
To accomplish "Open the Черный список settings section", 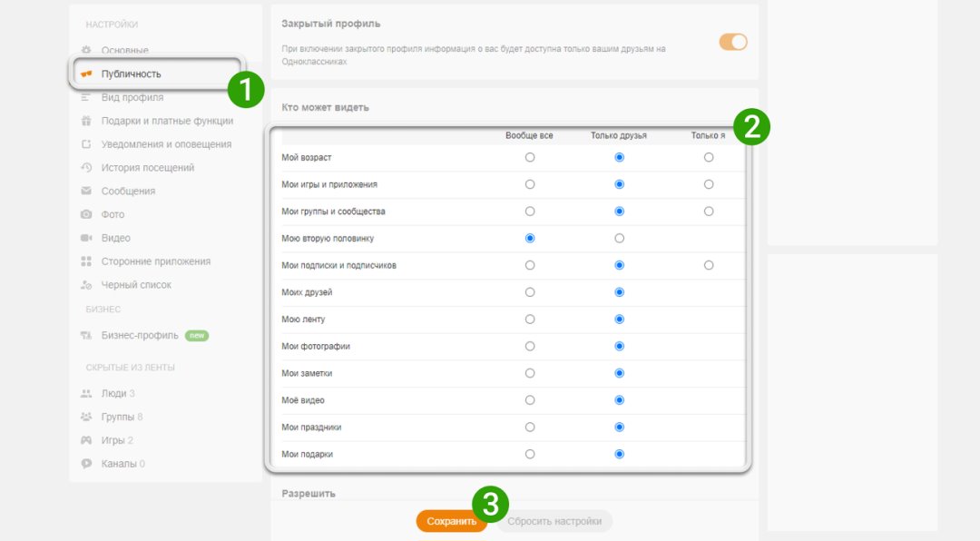I will point(135,285).
